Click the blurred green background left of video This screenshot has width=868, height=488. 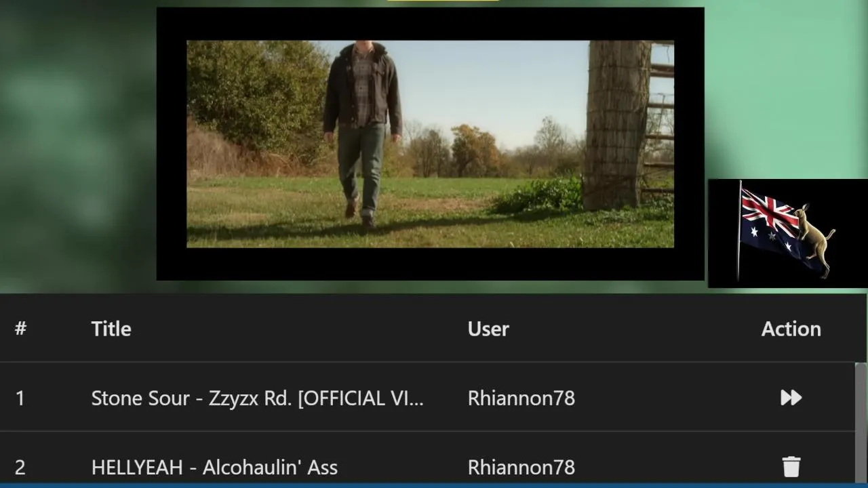(x=78, y=146)
